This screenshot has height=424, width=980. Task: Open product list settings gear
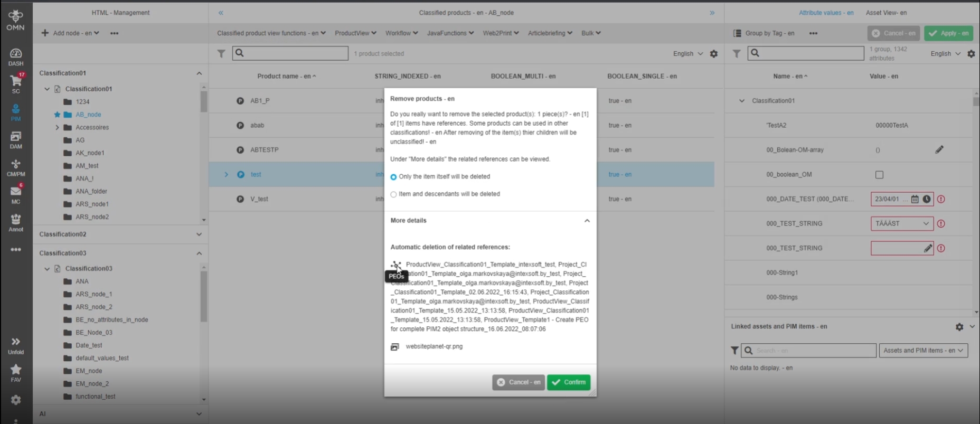point(714,54)
